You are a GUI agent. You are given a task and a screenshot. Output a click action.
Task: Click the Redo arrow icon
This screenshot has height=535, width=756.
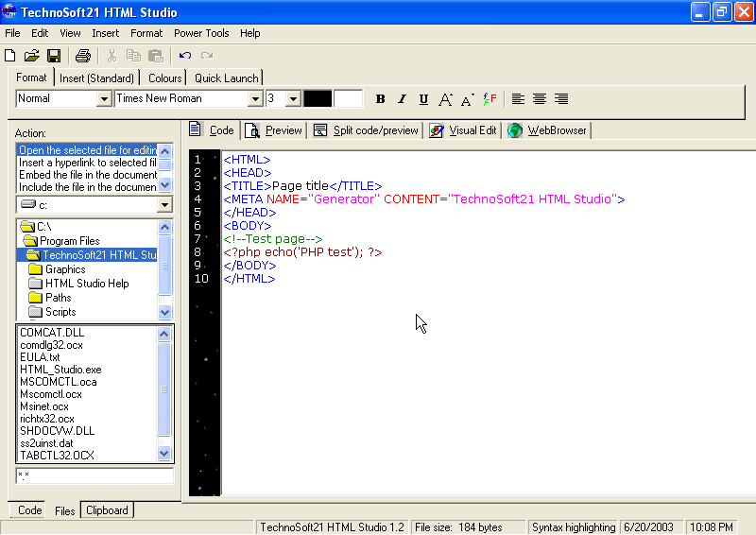point(207,56)
